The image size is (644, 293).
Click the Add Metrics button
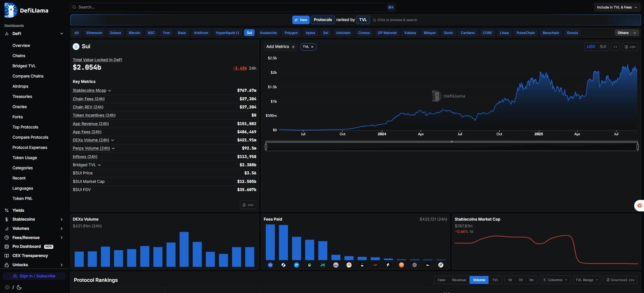pyautogui.click(x=280, y=47)
